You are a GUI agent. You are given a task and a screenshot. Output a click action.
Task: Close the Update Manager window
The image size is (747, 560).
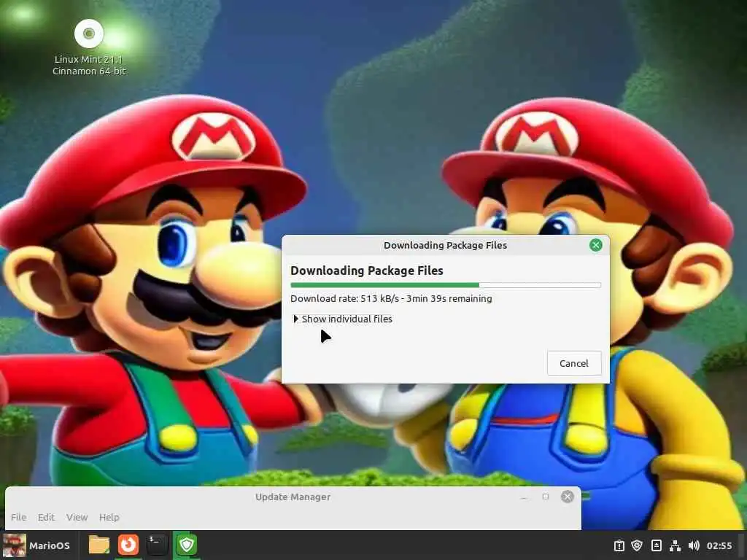[567, 497]
